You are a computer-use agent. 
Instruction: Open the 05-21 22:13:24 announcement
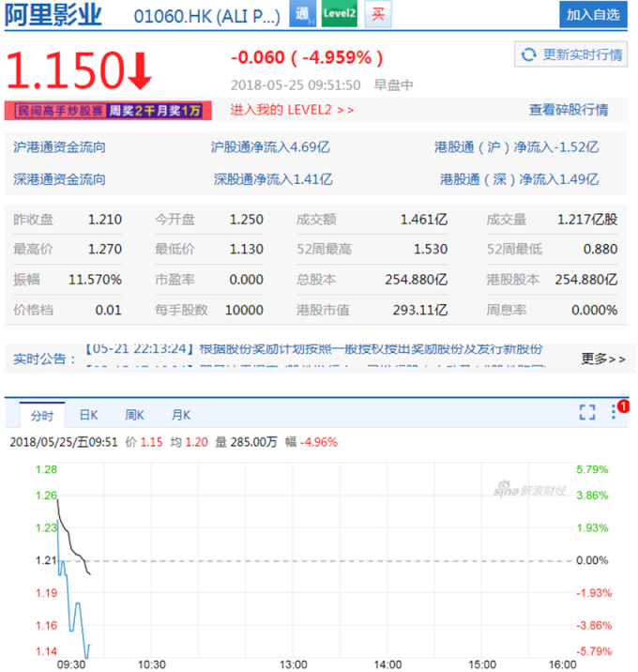(x=314, y=349)
